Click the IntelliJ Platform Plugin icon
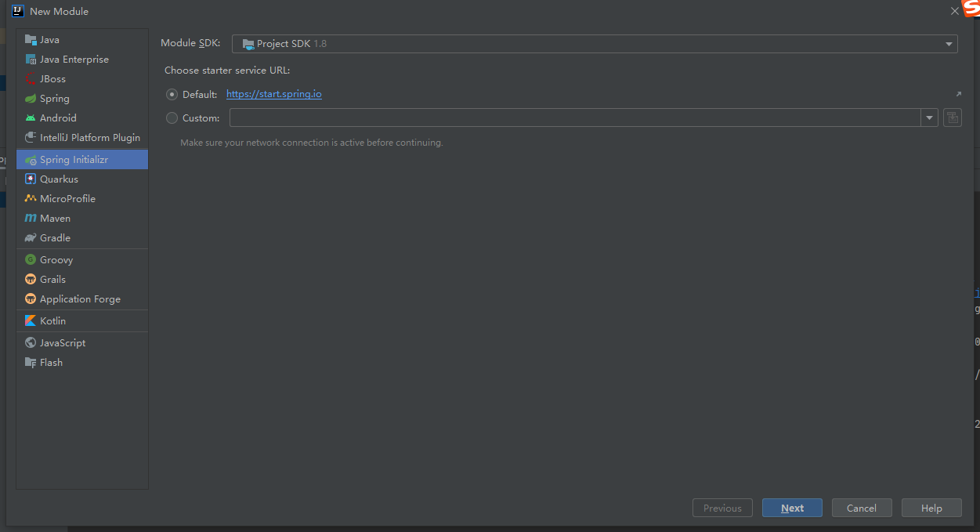Image resolution: width=980 pixels, height=532 pixels. coord(31,138)
